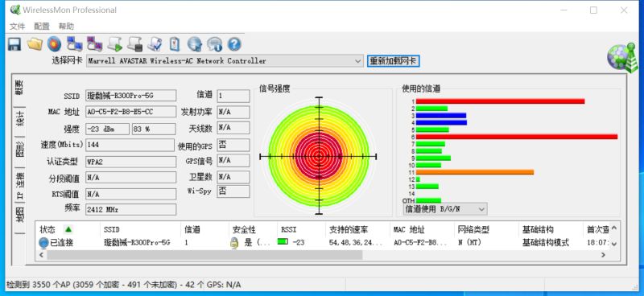Click the 重新加载网卡 button
The width and height of the screenshot is (644, 296).
[394, 61]
